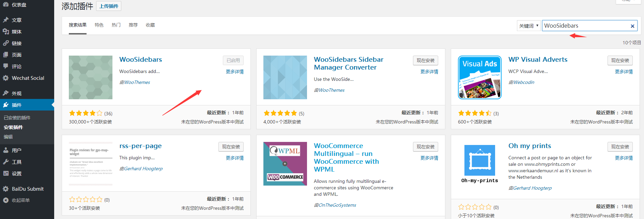Open 更多详情 for WooCommerce Multilingual
Viewport: 644px width, 219px height.
click(429, 158)
